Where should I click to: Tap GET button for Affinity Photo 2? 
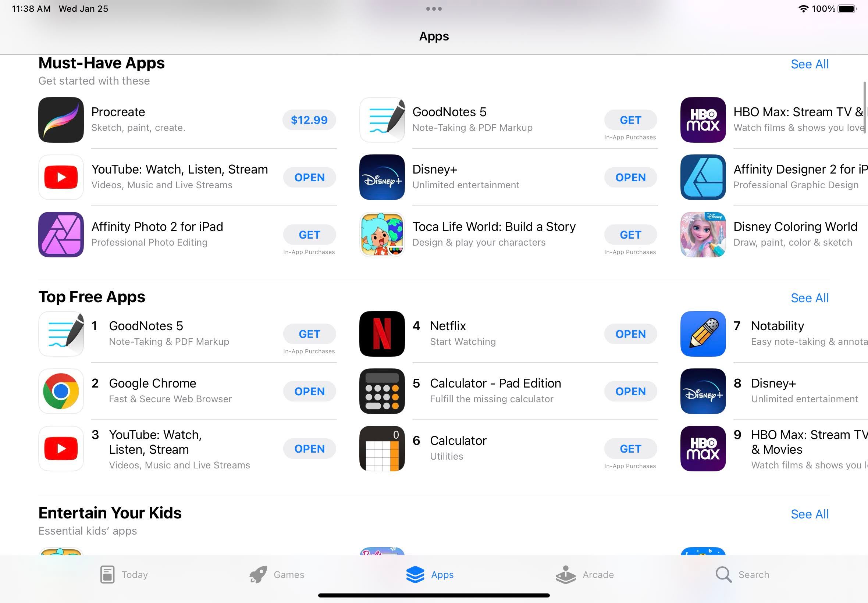(x=309, y=234)
